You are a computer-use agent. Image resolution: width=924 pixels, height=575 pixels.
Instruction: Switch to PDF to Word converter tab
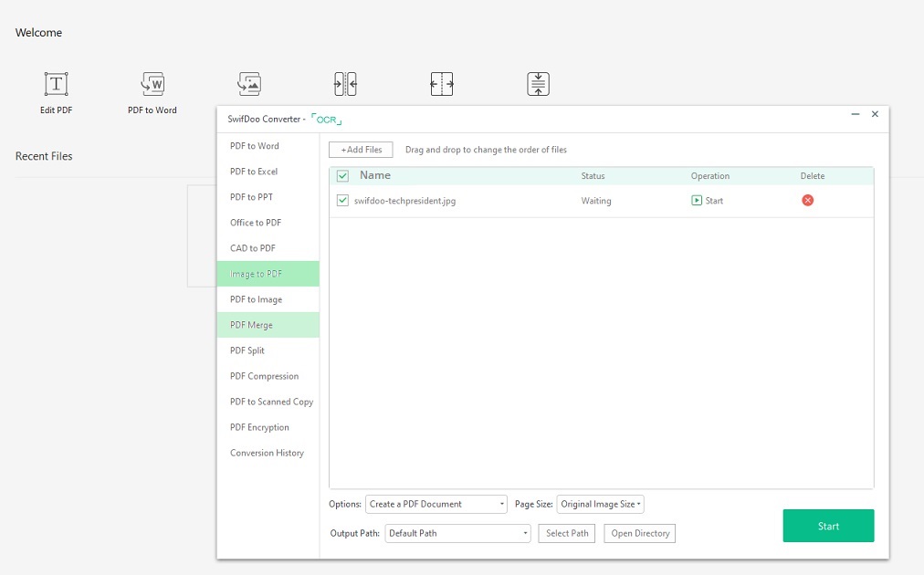[268, 146]
